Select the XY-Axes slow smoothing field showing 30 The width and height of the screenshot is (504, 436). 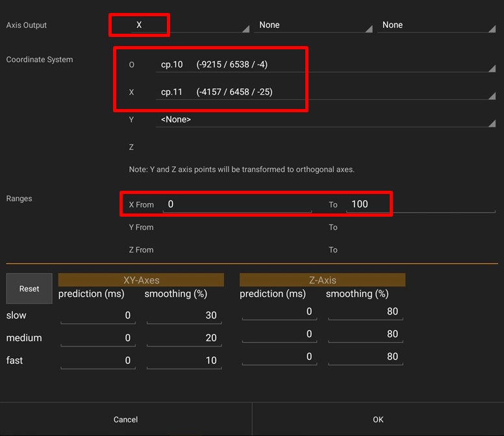click(x=184, y=315)
